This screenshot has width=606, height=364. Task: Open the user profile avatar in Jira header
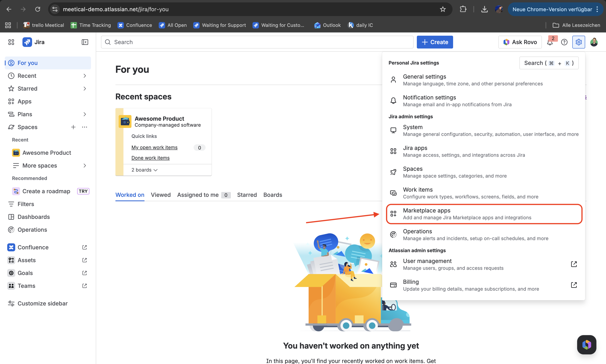click(x=594, y=42)
